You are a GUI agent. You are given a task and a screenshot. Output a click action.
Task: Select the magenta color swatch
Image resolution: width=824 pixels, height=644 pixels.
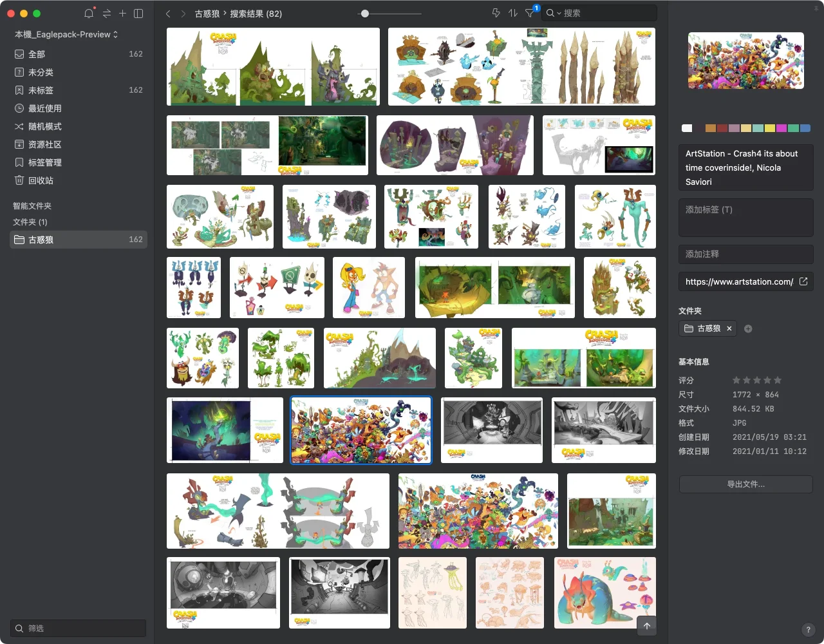click(x=782, y=128)
